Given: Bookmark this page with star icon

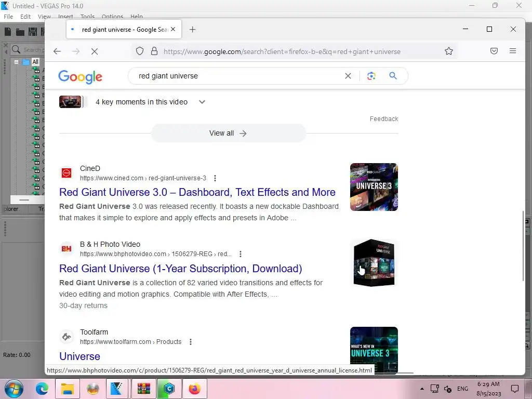Looking at the screenshot, I should click(448, 51).
